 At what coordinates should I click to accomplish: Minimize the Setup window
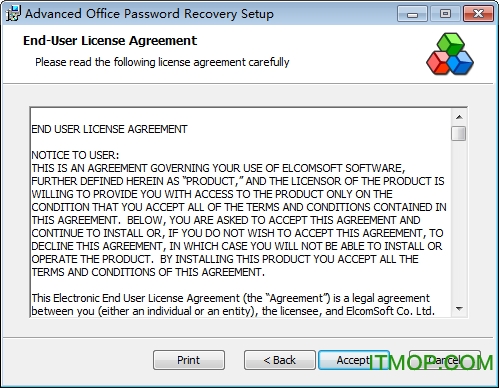(x=412, y=14)
